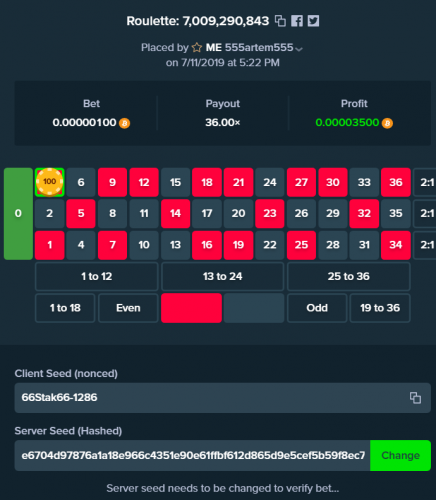
Task: Choose the 1 to 12 dozen bet
Action: tap(97, 276)
